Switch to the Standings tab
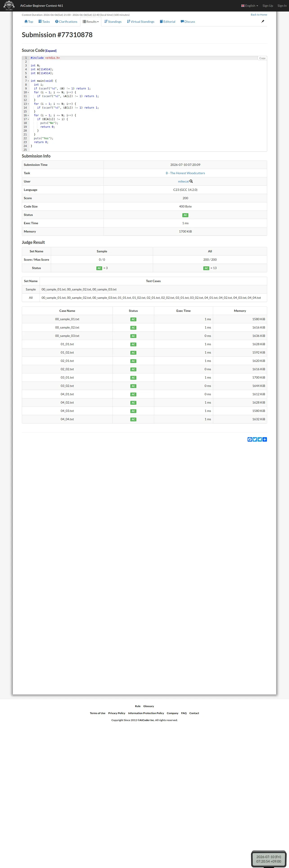Image resolution: width=289 pixels, height=868 pixels. tap(113, 22)
